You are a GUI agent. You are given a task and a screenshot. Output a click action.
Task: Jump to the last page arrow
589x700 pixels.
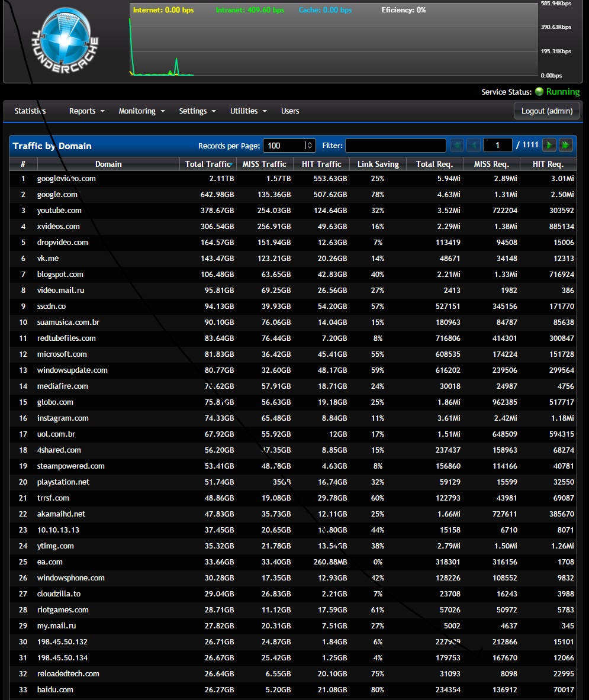pos(566,145)
